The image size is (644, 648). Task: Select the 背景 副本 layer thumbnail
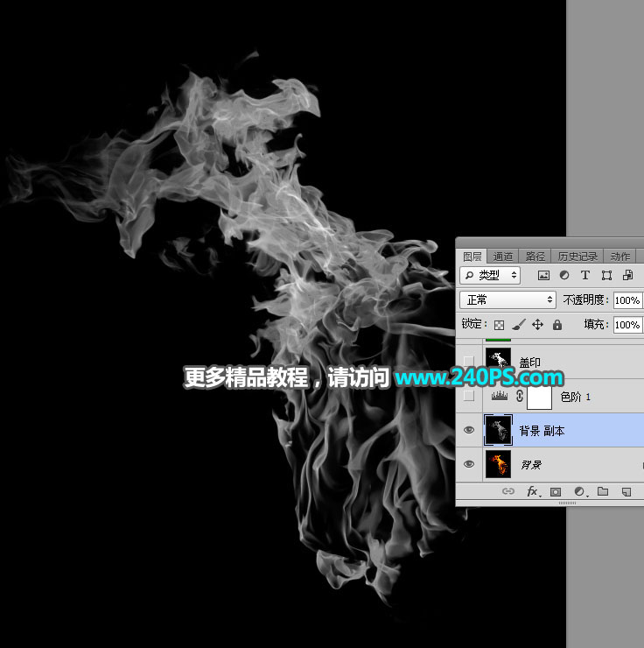[498, 430]
